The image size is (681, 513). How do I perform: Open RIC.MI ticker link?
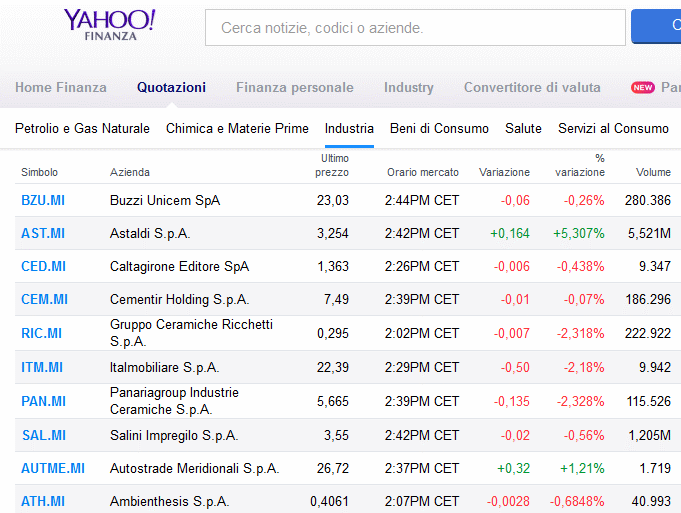click(x=42, y=333)
